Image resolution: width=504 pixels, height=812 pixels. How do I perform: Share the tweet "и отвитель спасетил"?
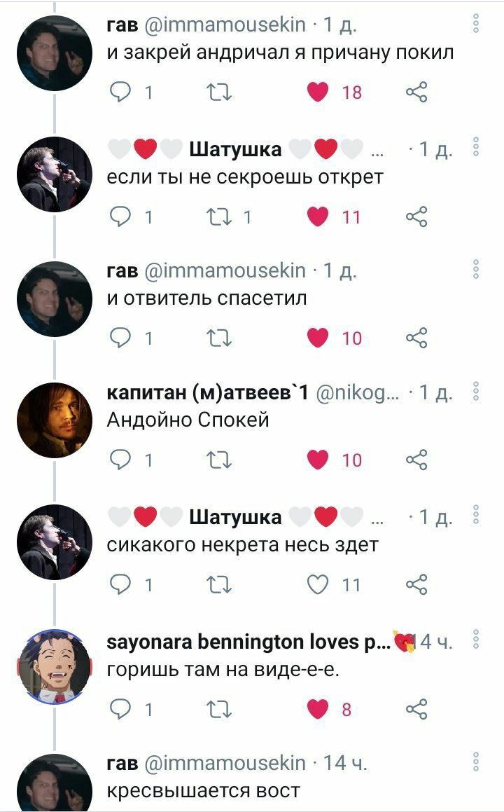tap(416, 338)
